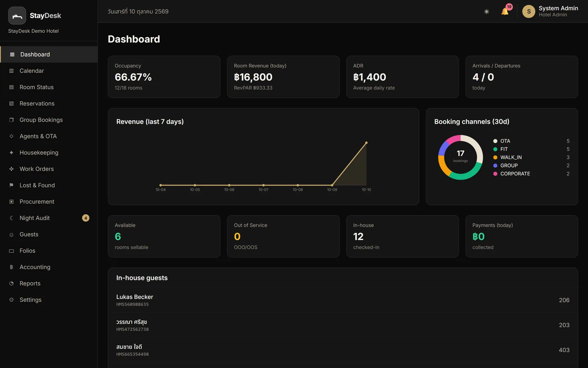
Task: Open Folios label in sidebar
Action: click(x=27, y=251)
